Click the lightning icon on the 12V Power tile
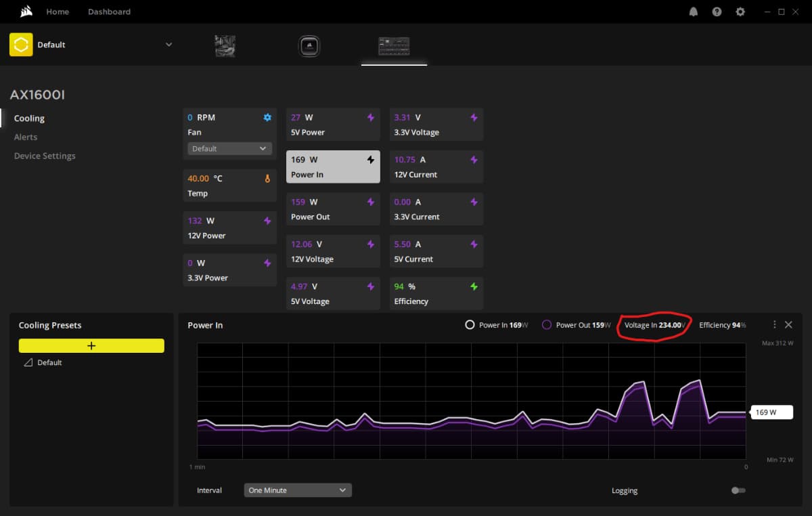The height and width of the screenshot is (516, 812). (x=267, y=221)
